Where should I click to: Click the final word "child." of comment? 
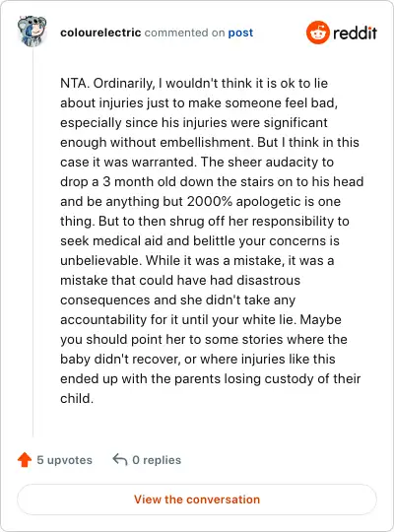click(x=77, y=398)
